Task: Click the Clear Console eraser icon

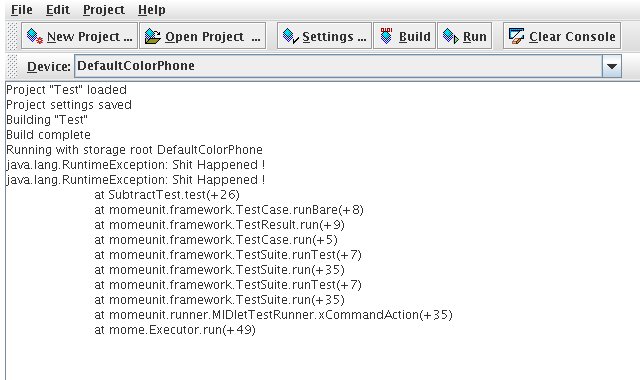Action: click(516, 36)
